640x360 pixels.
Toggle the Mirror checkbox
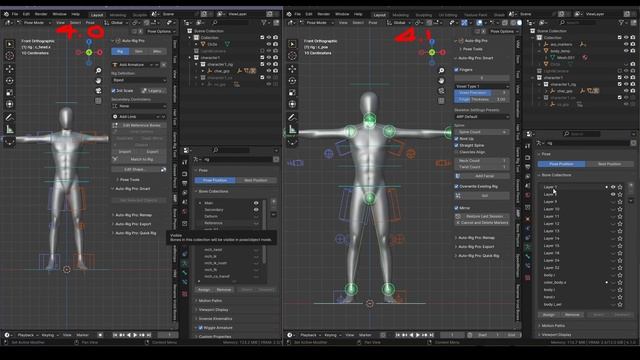457,208
